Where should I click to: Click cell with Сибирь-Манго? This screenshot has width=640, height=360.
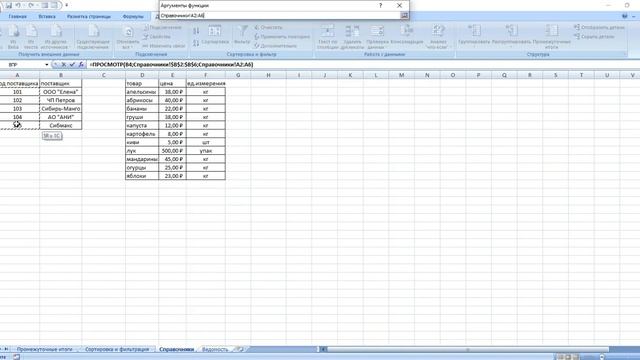(60, 109)
